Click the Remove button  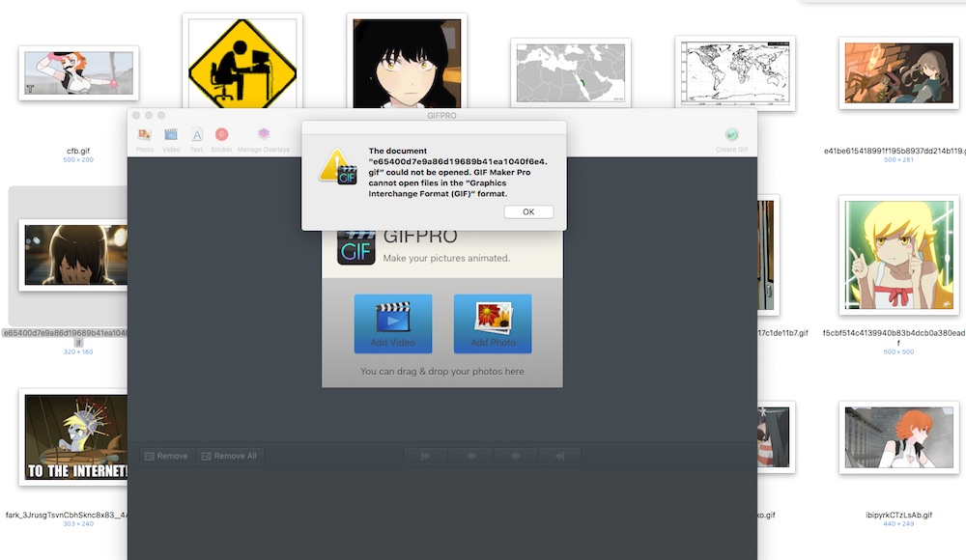166,456
